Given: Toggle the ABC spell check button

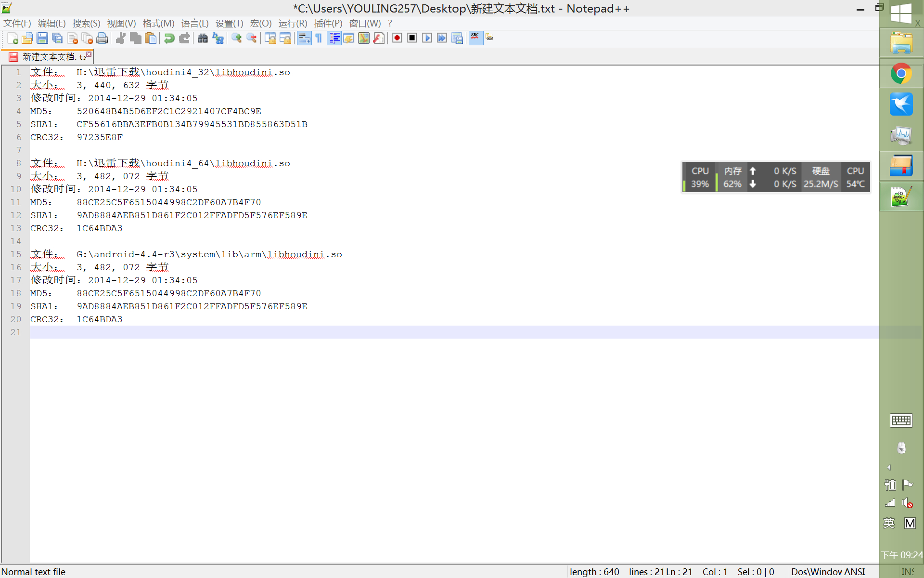Looking at the screenshot, I should pos(475,38).
